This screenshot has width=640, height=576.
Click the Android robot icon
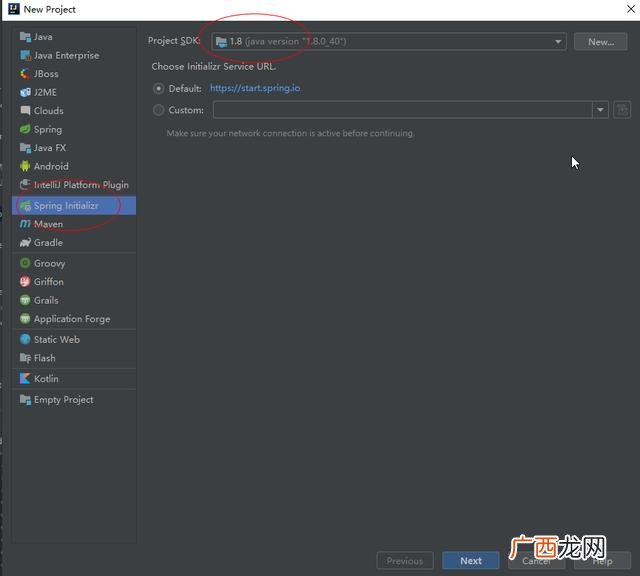(x=25, y=166)
